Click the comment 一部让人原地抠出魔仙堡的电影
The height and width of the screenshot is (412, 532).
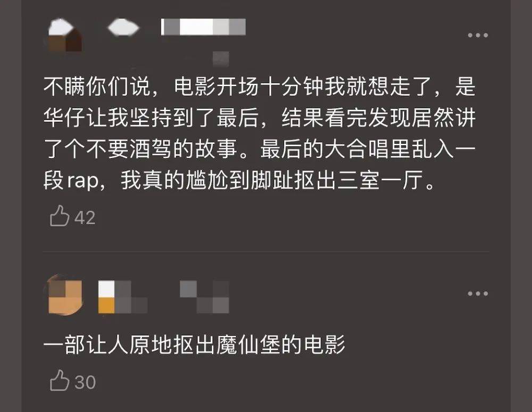(x=194, y=344)
